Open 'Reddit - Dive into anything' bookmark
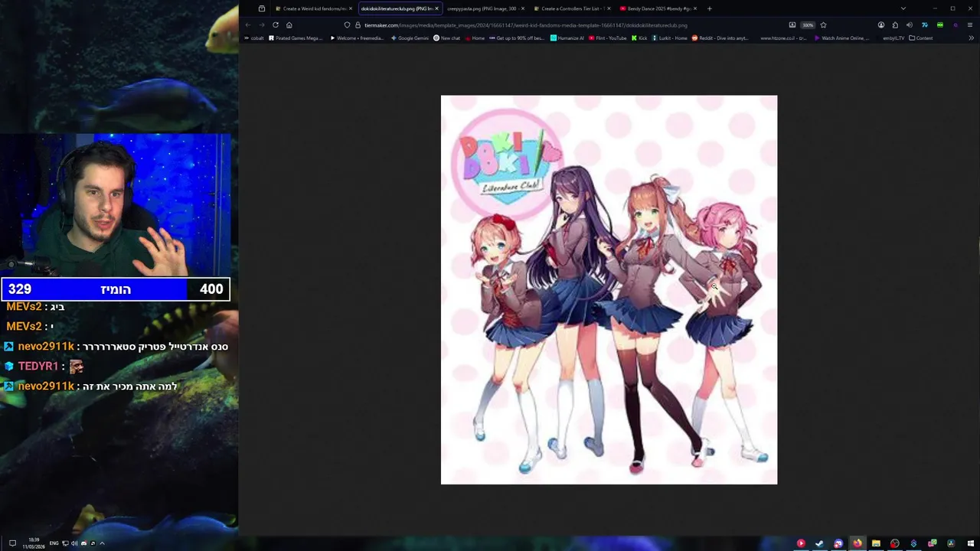Screen dimensions: 980x551 tap(720, 38)
